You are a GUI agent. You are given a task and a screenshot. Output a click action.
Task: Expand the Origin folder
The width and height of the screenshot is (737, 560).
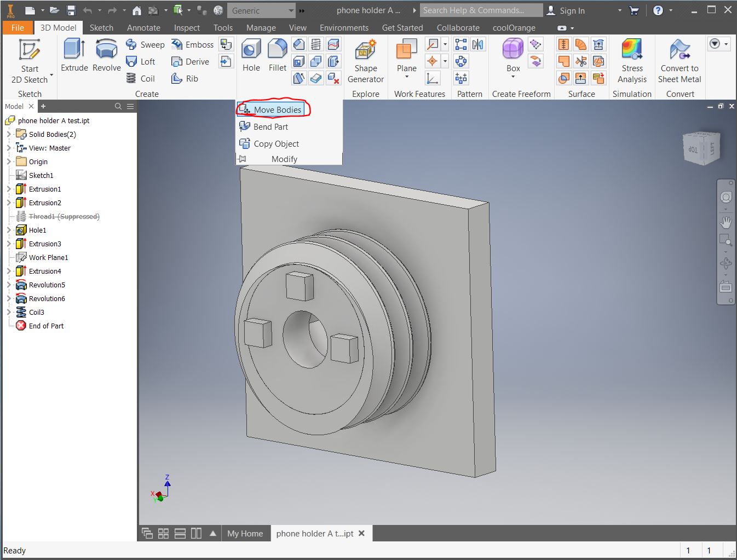click(8, 161)
